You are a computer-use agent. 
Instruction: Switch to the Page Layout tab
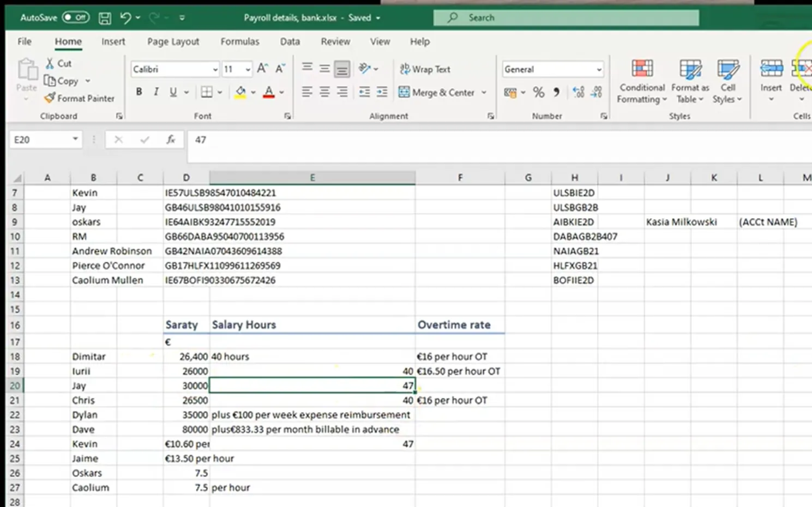click(x=173, y=41)
